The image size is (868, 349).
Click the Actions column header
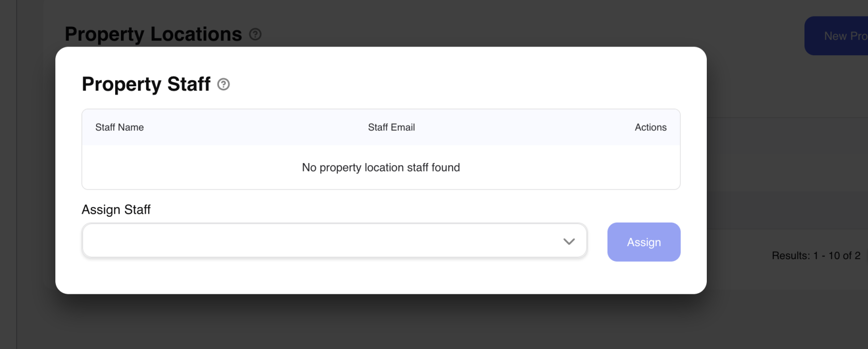point(650,128)
